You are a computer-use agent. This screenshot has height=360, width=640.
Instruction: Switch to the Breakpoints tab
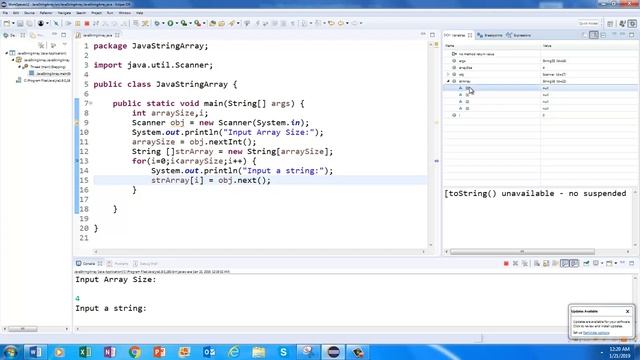coord(490,36)
